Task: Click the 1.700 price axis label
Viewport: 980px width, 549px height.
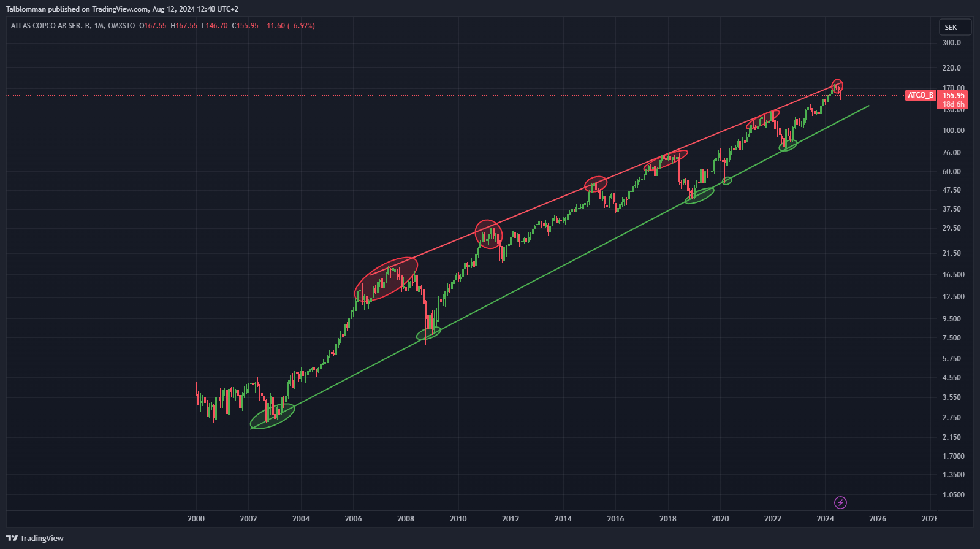Action: point(954,456)
